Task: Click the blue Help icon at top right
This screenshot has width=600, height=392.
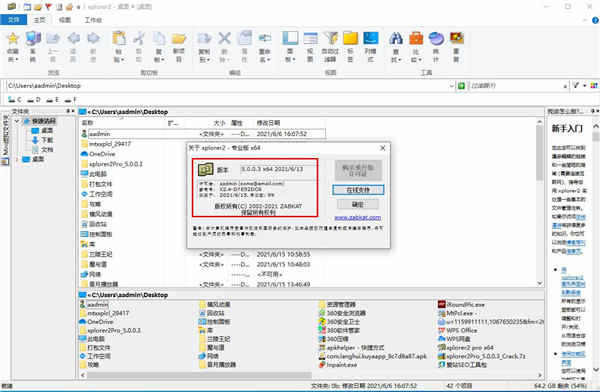Action: (595, 20)
